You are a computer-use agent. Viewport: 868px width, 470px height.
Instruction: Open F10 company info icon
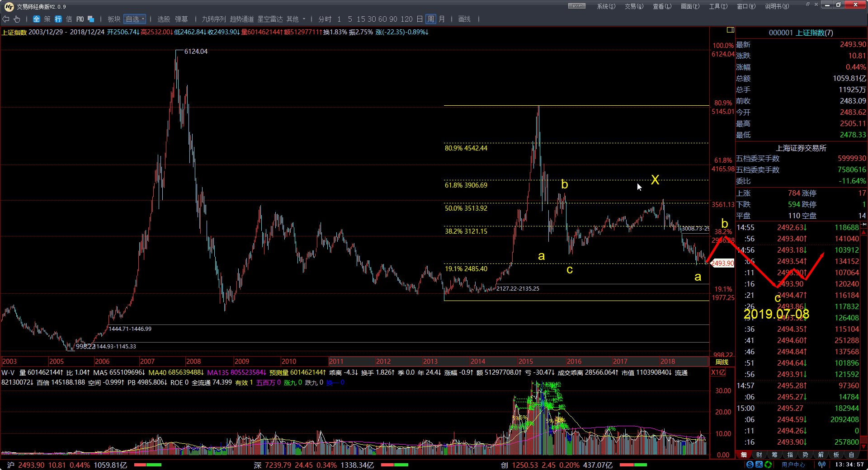80,19
